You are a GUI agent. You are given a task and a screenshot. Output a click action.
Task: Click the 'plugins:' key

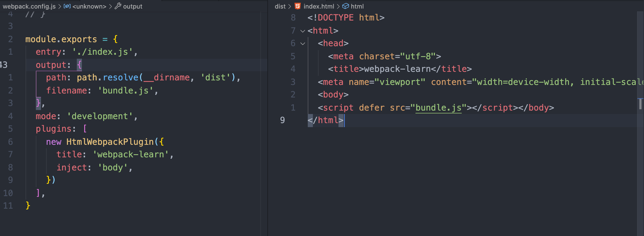click(x=56, y=129)
